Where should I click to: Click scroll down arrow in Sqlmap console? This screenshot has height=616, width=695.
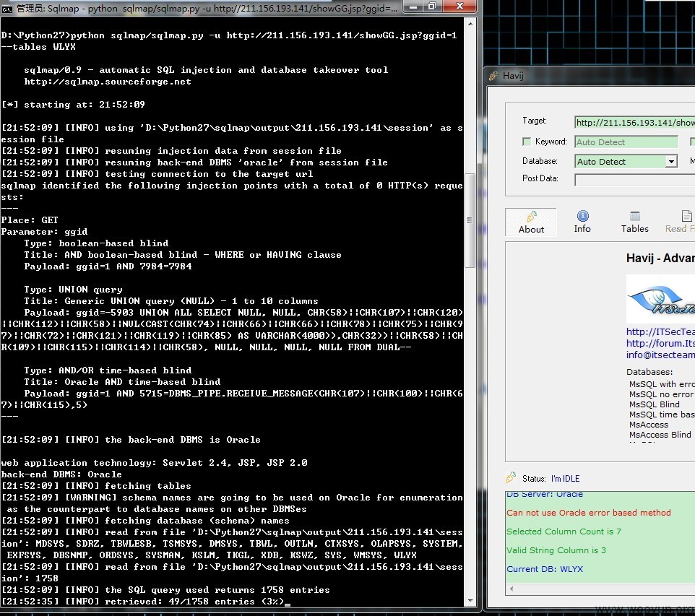coord(470,601)
